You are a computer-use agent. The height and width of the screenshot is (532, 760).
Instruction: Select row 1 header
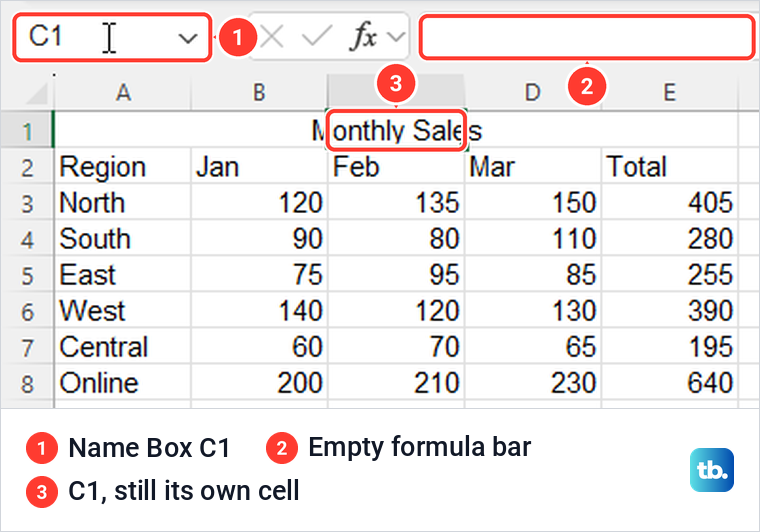click(27, 130)
